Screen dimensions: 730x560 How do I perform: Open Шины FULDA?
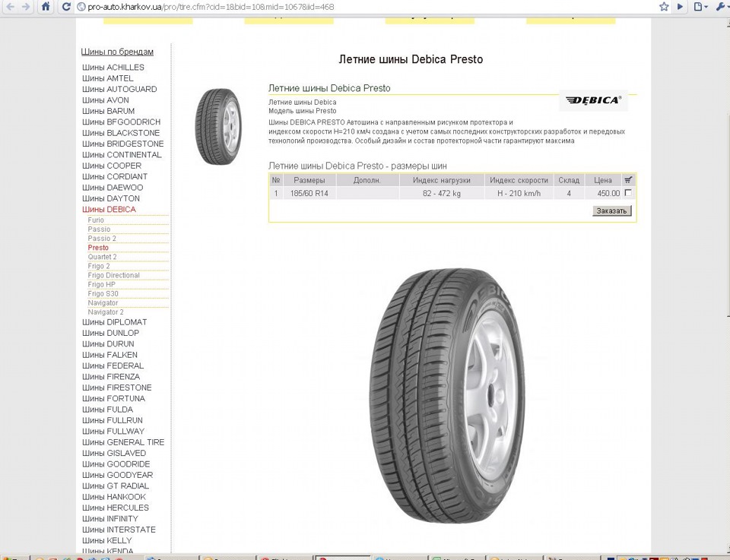click(107, 410)
